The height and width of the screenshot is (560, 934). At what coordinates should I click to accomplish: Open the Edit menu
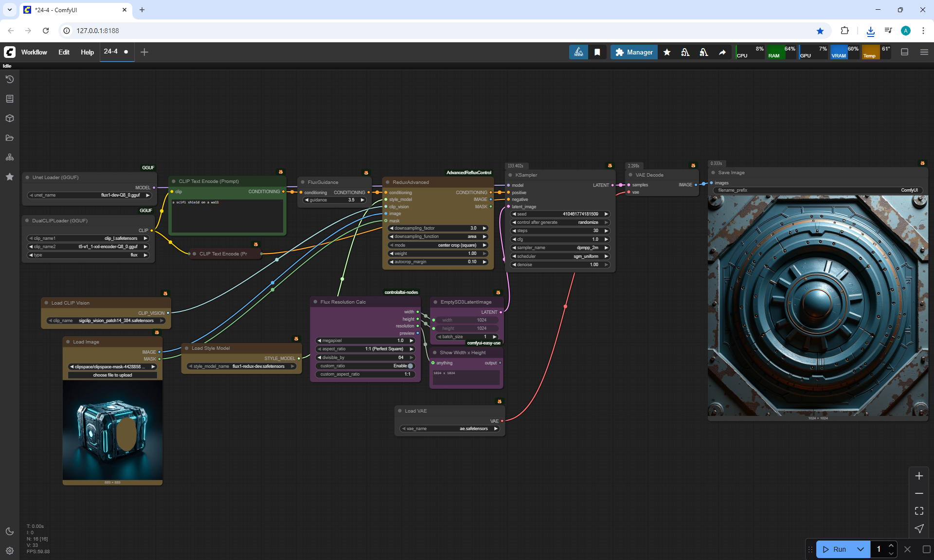tap(64, 52)
